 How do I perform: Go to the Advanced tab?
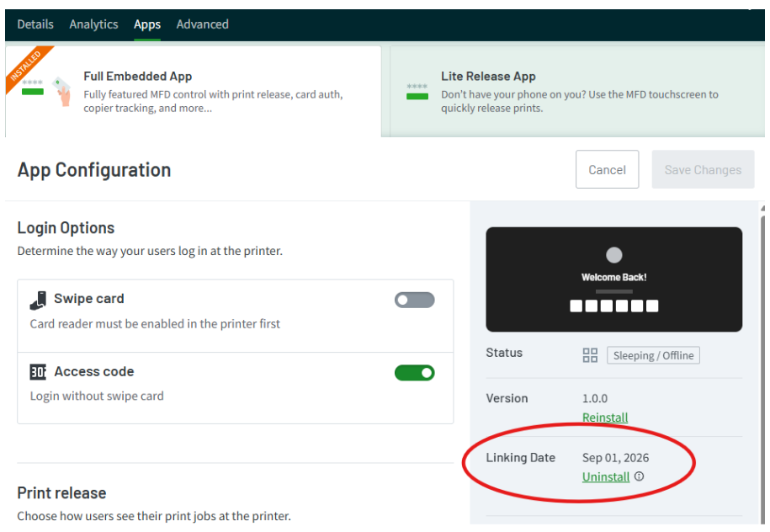[x=202, y=24]
